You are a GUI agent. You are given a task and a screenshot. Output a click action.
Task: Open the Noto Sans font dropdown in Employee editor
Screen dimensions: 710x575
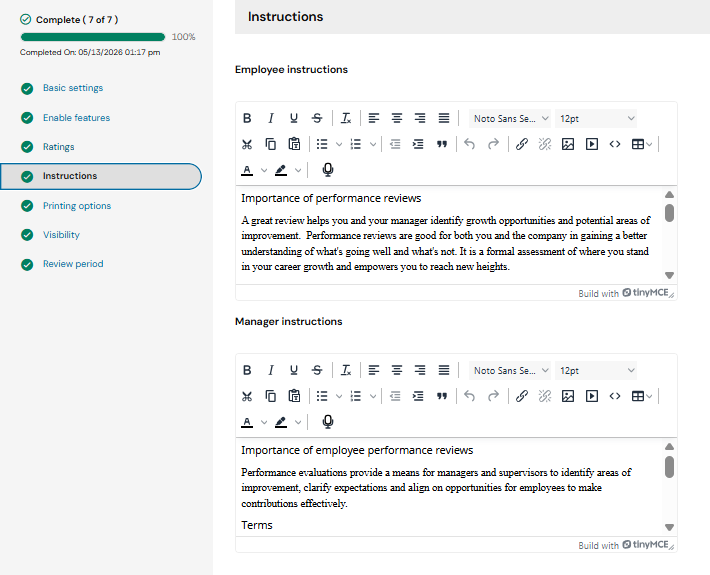[510, 119]
